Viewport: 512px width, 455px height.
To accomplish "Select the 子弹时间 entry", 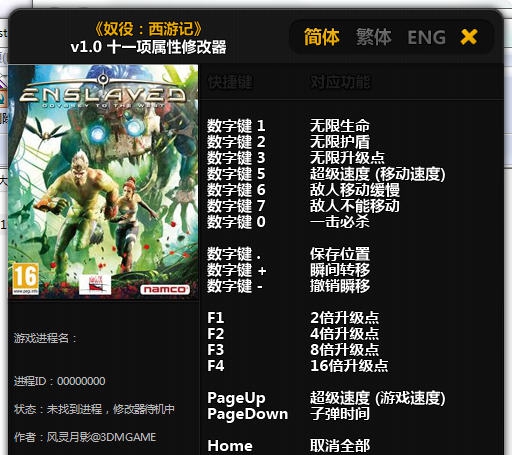I will click(340, 414).
